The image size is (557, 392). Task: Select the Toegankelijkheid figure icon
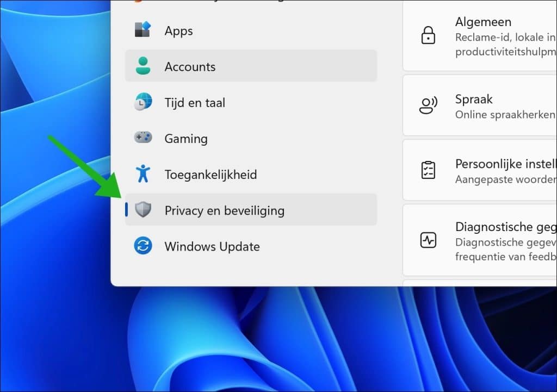point(143,174)
